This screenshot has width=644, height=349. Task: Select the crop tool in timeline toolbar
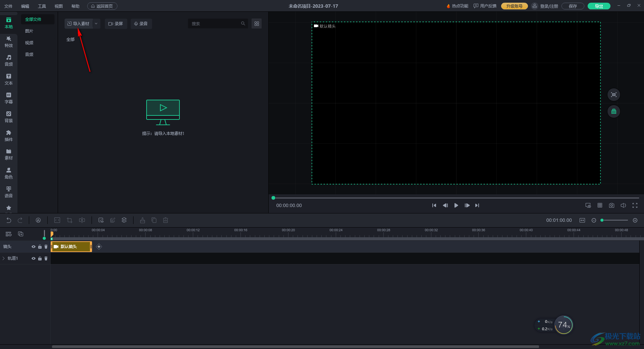pyautogui.click(x=69, y=220)
